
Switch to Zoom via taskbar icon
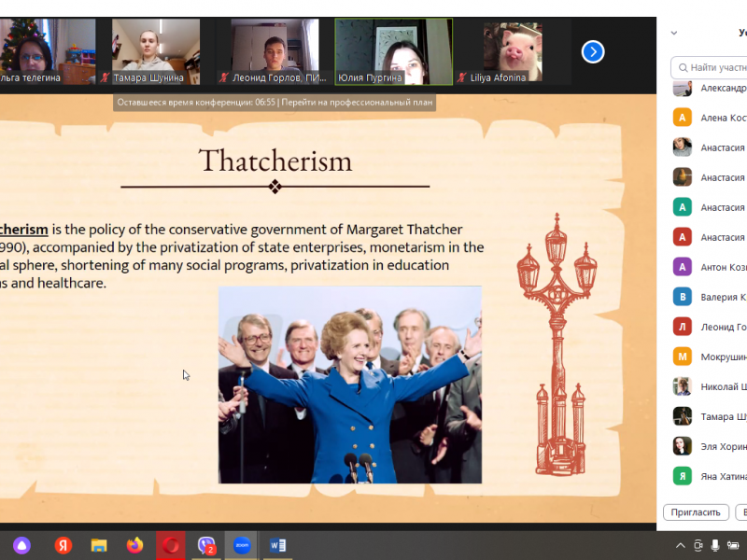click(x=242, y=545)
